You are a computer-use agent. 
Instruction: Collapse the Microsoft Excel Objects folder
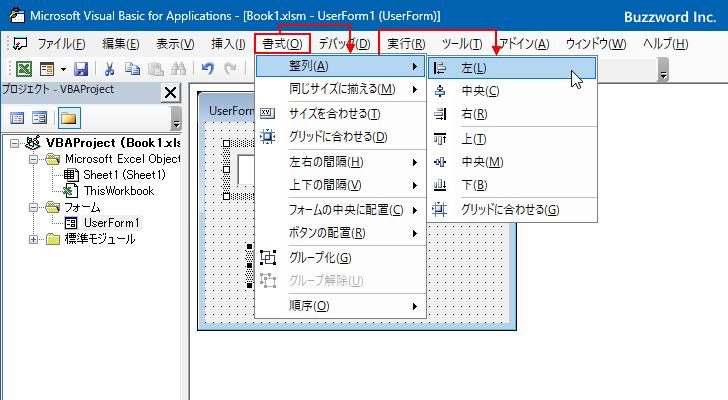click(x=33, y=160)
